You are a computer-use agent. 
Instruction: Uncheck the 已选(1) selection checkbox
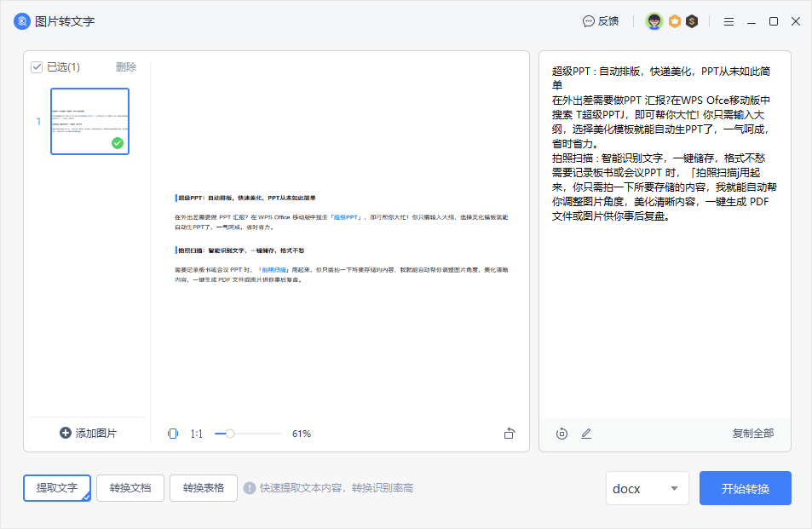(x=36, y=66)
